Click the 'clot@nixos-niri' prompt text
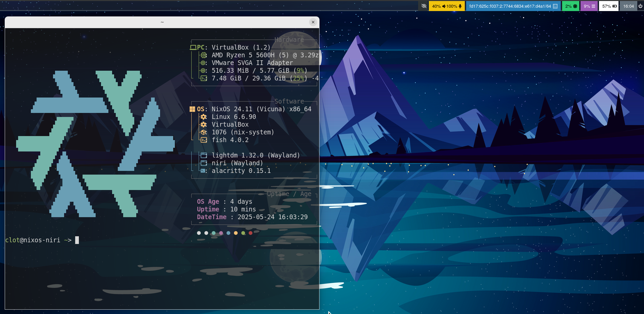 click(33, 240)
